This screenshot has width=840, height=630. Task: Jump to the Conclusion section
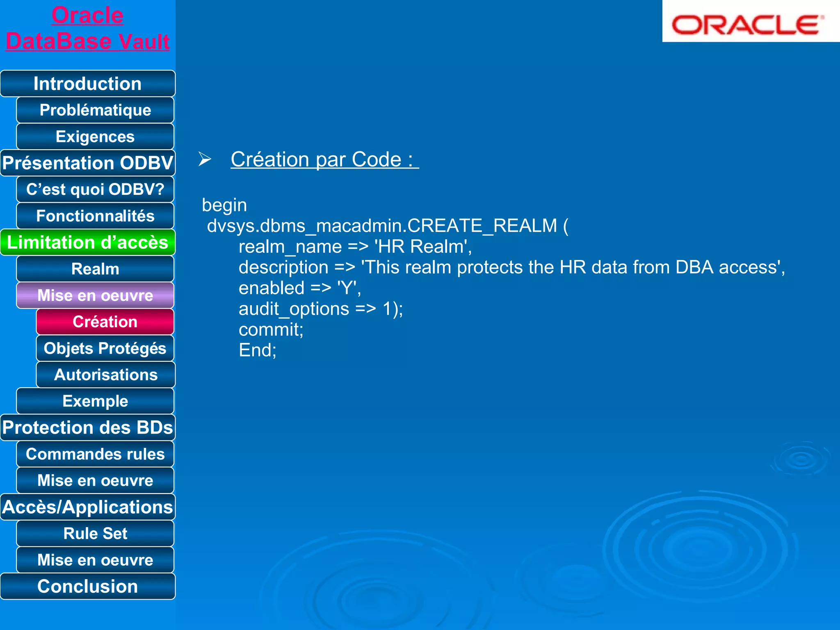click(88, 586)
